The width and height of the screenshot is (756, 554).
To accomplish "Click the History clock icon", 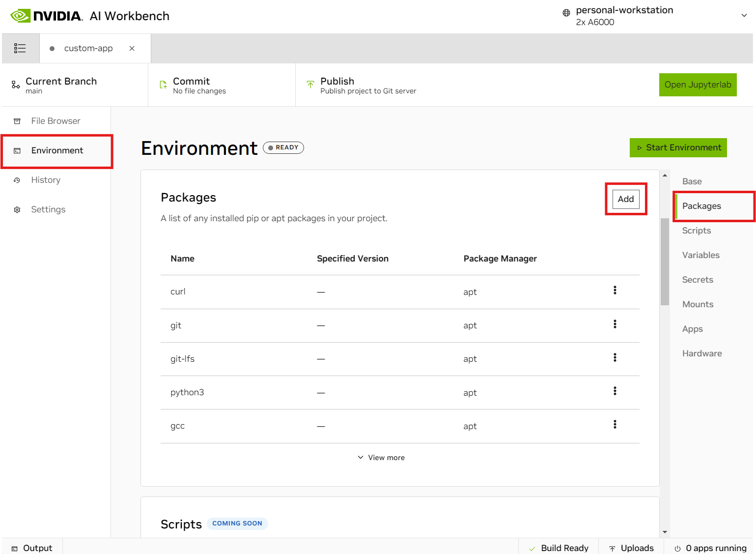I will [17, 180].
